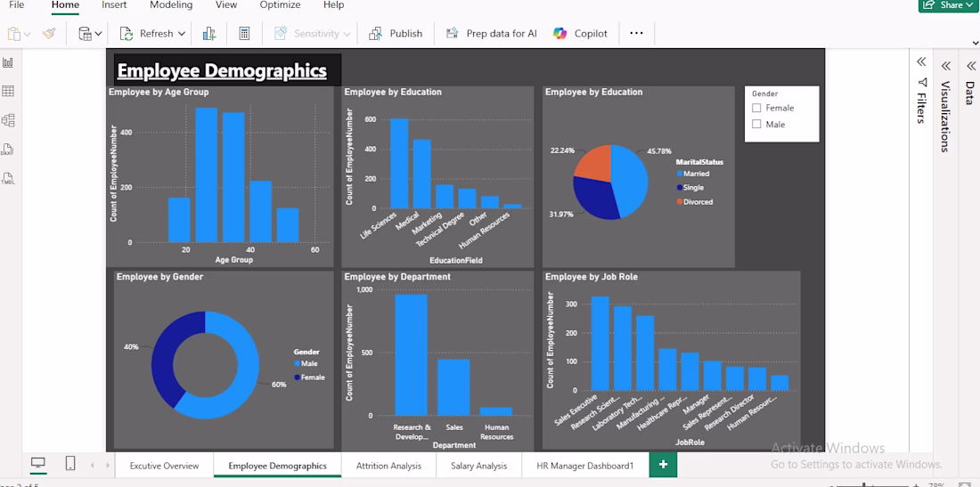Click the Employee by Job Role title

tap(592, 277)
